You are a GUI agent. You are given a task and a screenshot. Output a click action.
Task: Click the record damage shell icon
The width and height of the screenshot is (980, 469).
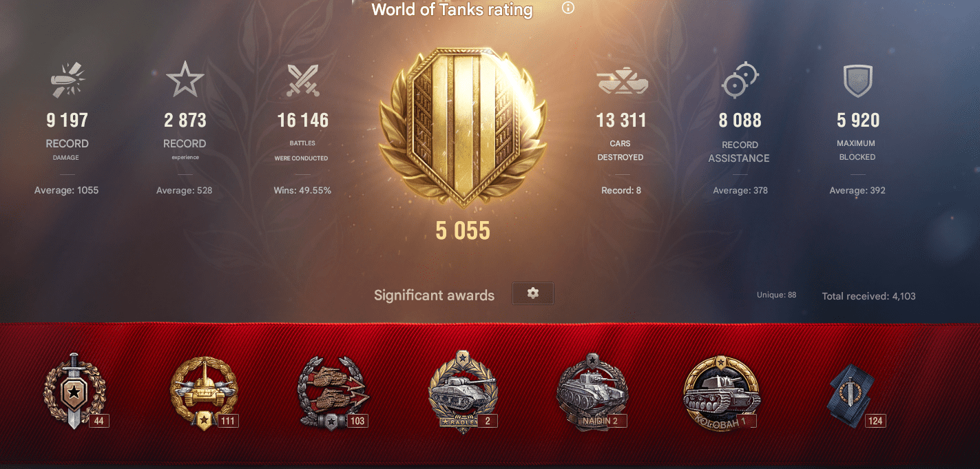[x=67, y=81]
